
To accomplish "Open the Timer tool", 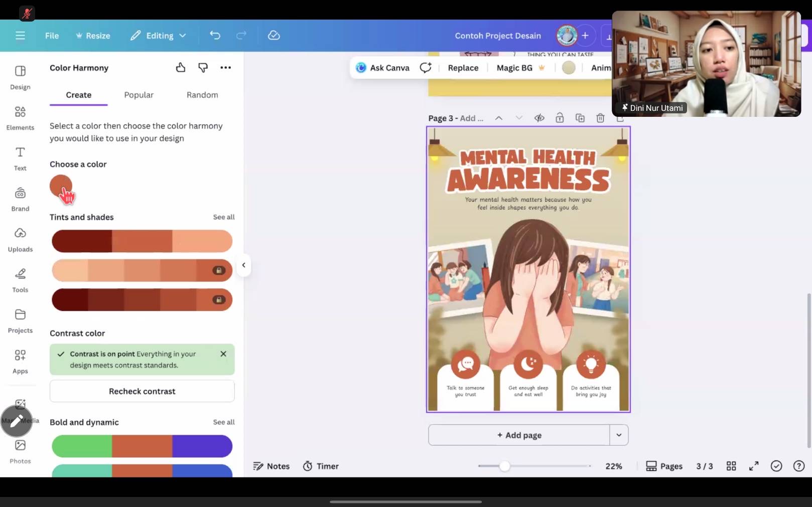I will tap(321, 466).
